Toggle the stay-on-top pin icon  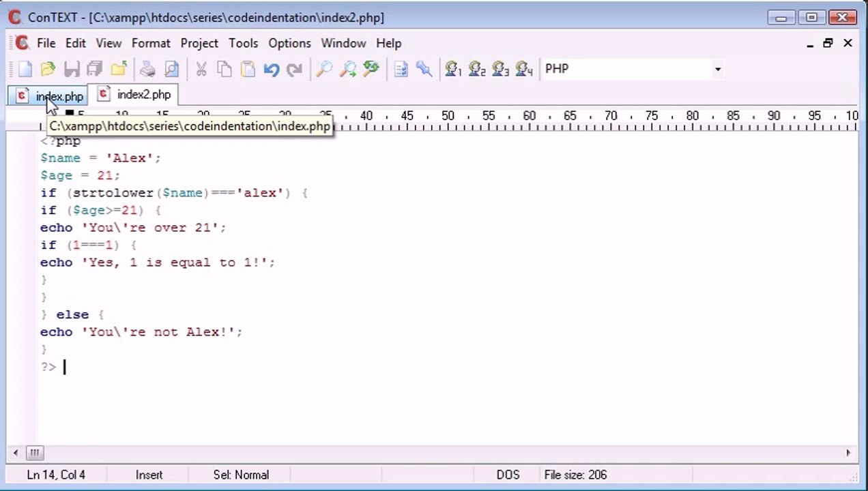424,69
